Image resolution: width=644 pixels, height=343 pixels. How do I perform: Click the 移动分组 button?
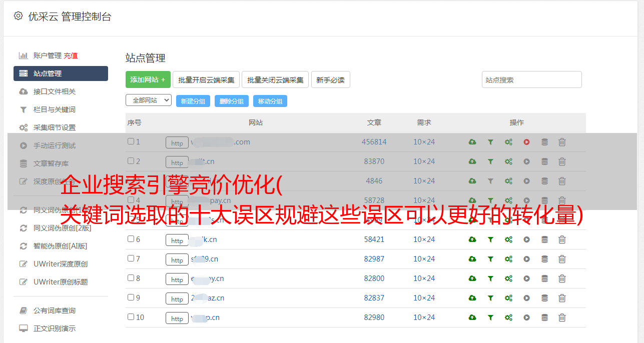(270, 101)
